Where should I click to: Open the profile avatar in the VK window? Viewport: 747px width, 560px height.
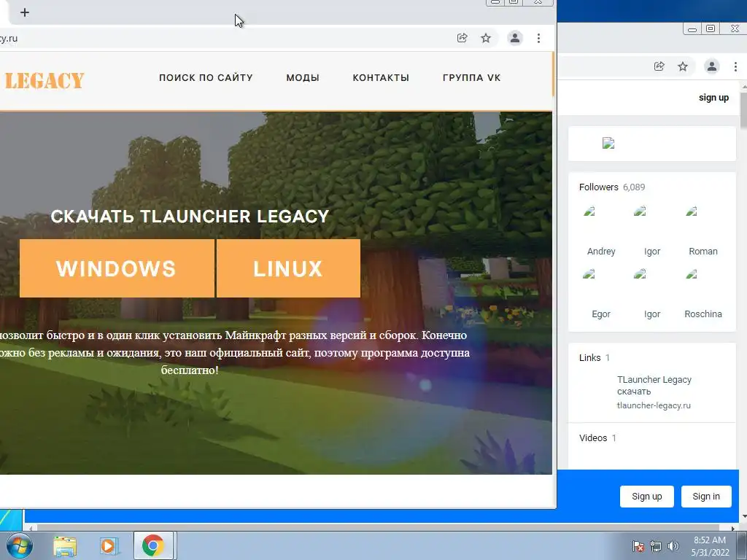click(712, 66)
